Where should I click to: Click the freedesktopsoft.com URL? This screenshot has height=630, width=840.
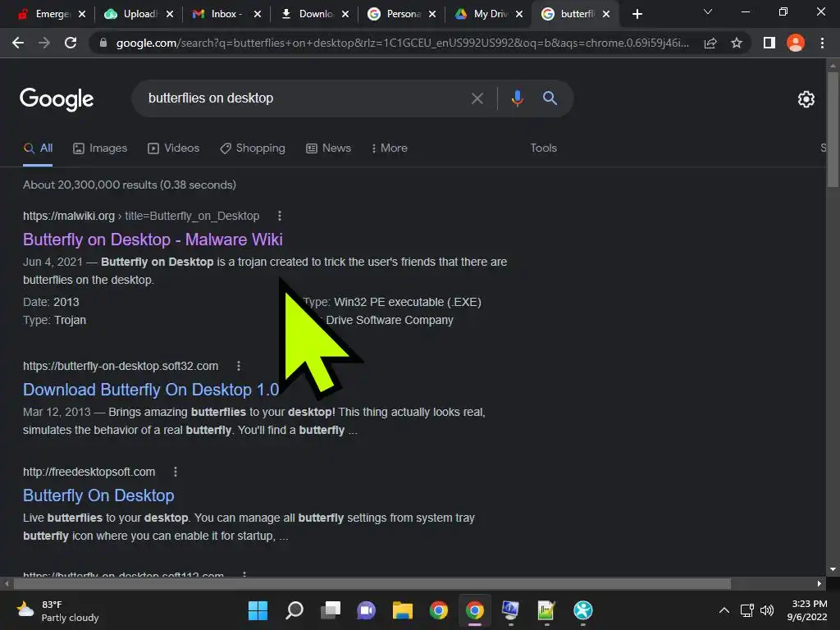tap(89, 472)
